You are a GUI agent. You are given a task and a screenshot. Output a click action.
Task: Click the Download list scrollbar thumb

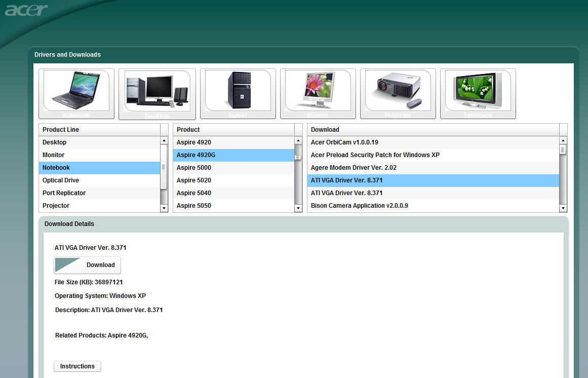563,150
